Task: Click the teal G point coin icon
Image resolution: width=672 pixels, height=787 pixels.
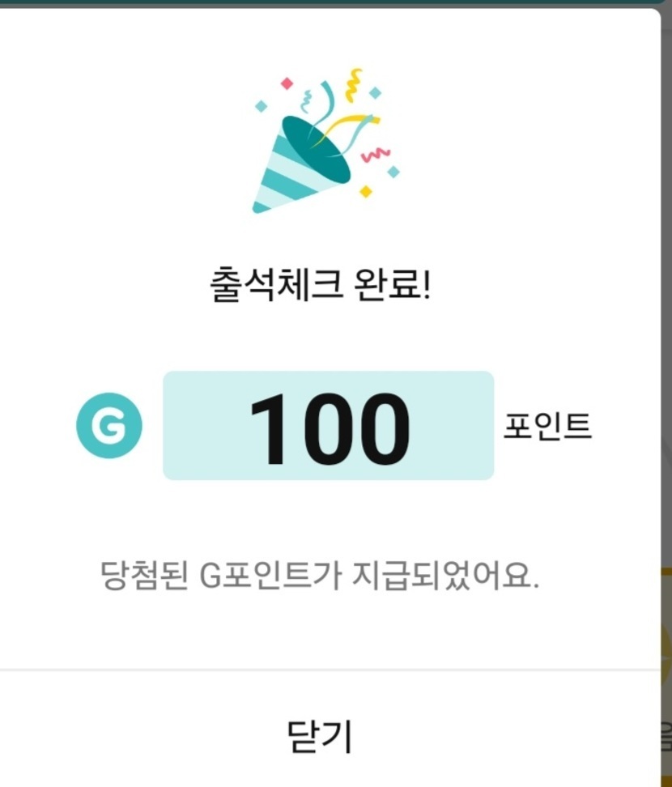Action: coord(108,425)
